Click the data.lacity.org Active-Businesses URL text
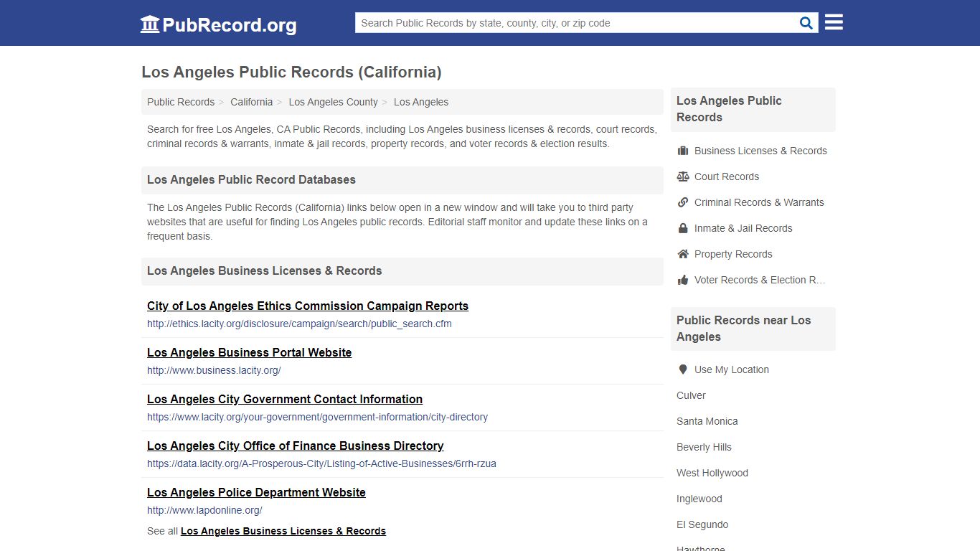Viewport: 980px width, 551px height. 321,463
